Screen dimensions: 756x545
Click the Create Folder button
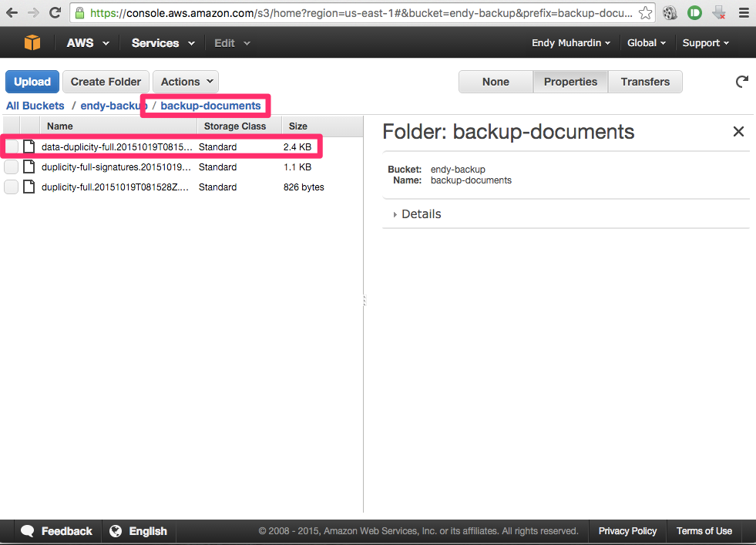pyautogui.click(x=106, y=82)
